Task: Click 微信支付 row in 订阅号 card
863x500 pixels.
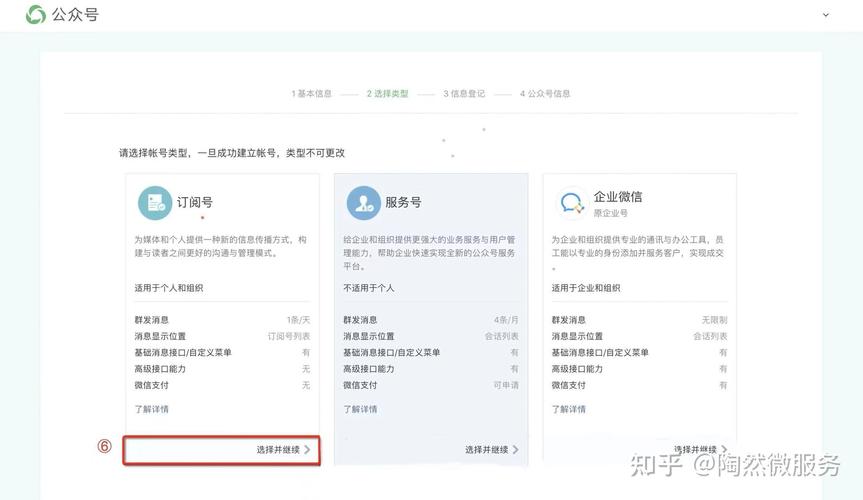Action: (222, 385)
